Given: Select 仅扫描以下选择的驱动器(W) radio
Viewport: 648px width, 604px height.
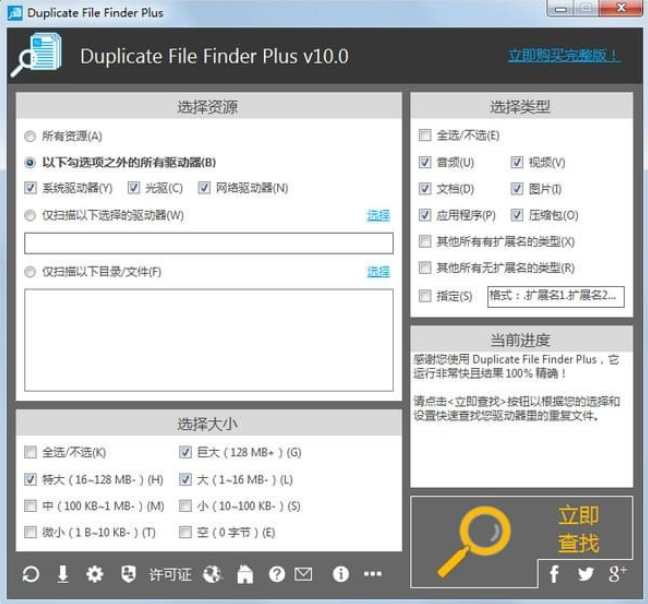Looking at the screenshot, I should point(30,215).
